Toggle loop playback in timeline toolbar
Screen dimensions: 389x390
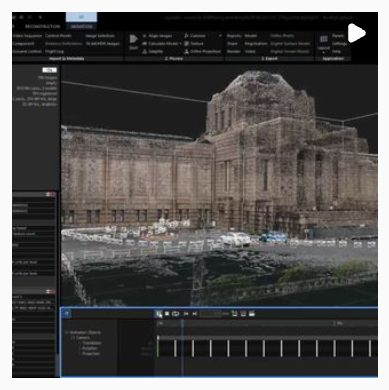coord(176,314)
